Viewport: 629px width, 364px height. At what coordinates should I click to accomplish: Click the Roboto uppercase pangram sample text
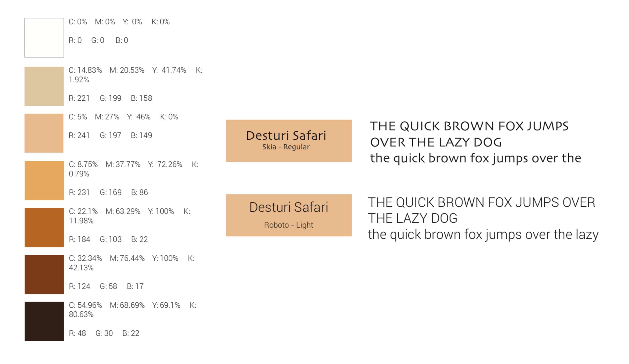481,210
